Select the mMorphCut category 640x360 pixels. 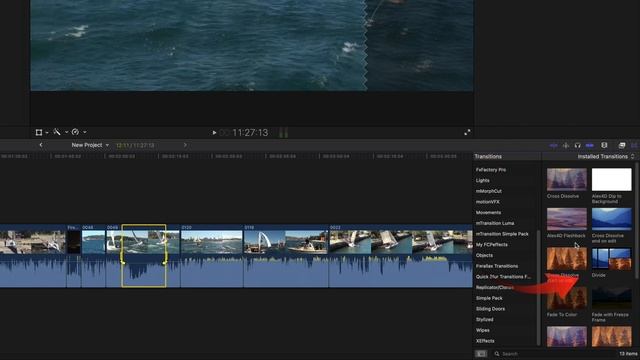pyautogui.click(x=489, y=191)
